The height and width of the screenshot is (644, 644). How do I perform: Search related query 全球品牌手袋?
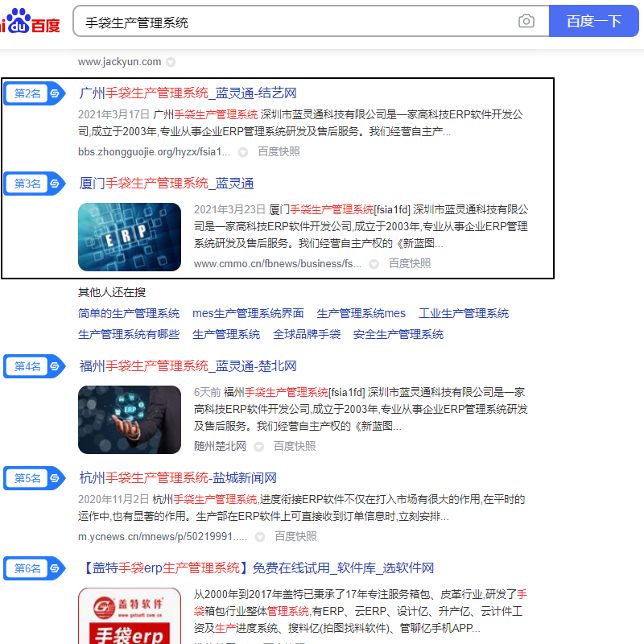click(307, 334)
